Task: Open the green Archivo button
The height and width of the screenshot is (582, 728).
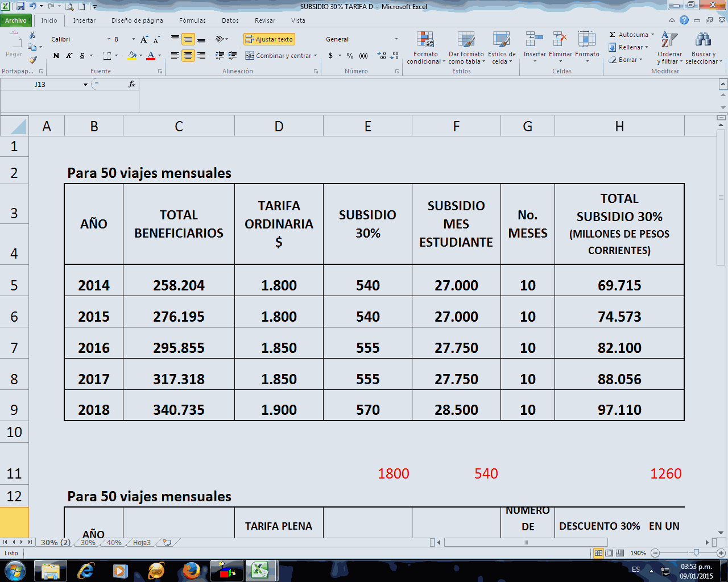Action: pyautogui.click(x=16, y=20)
